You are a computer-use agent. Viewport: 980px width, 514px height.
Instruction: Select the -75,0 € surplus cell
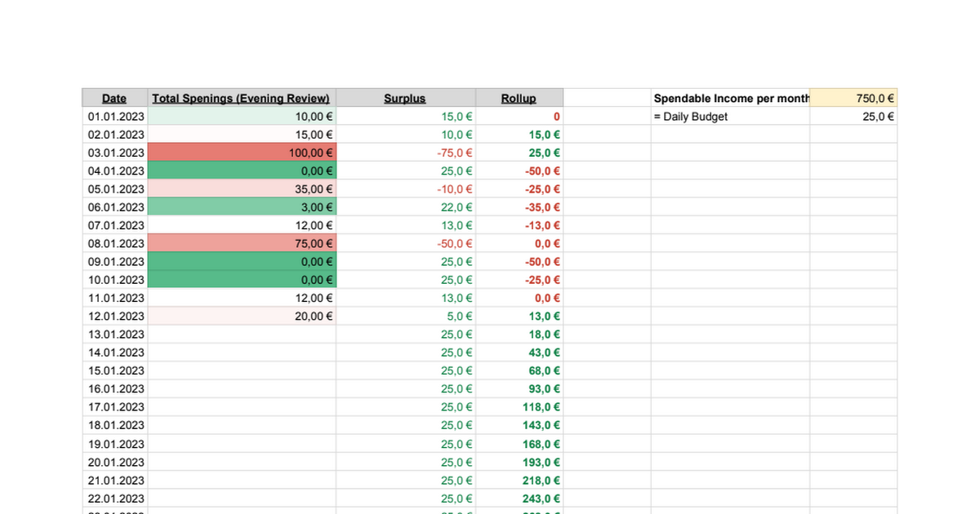coord(405,153)
